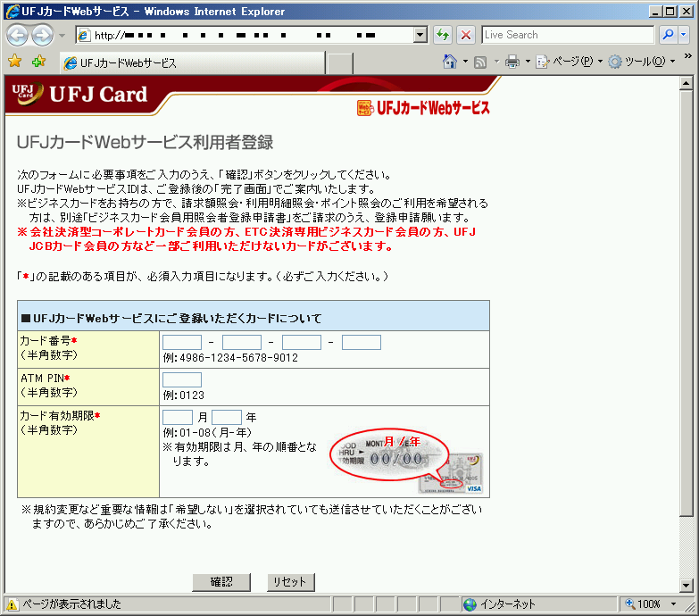Click the UFJ Card logo

(79, 94)
